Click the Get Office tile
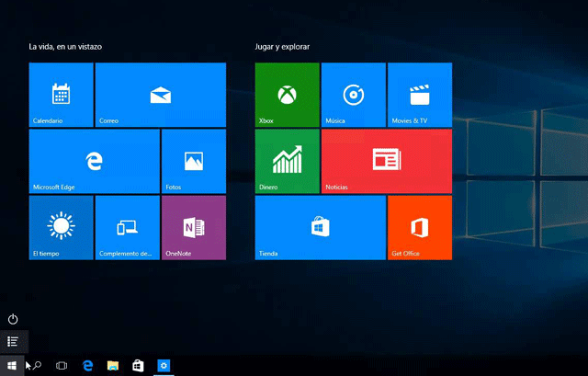Screen dimensions: 588x376 [x=419, y=227]
